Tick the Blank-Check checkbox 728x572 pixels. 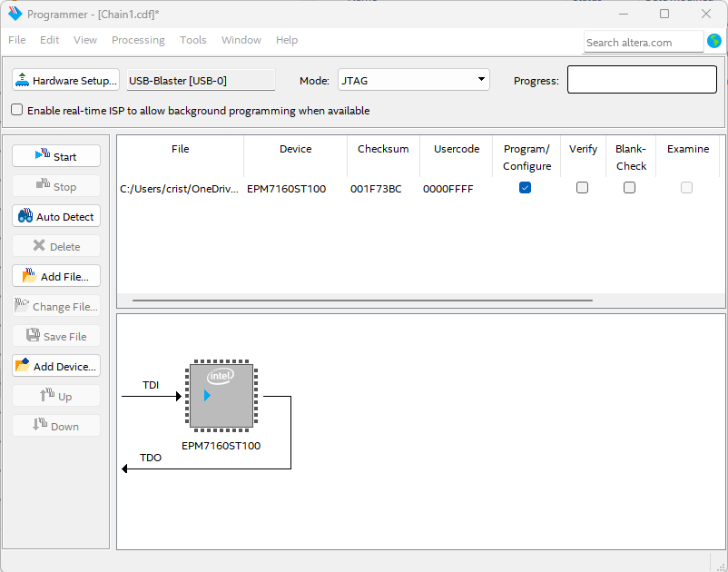629,188
